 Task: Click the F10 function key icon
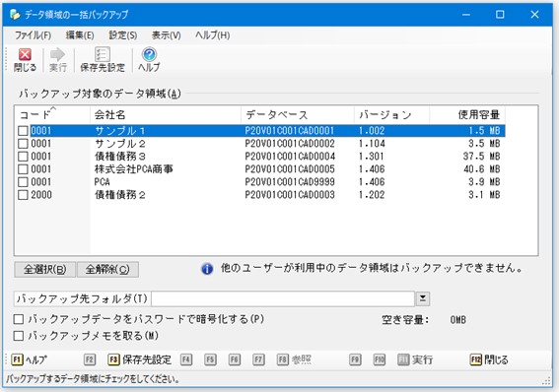pos(379,359)
